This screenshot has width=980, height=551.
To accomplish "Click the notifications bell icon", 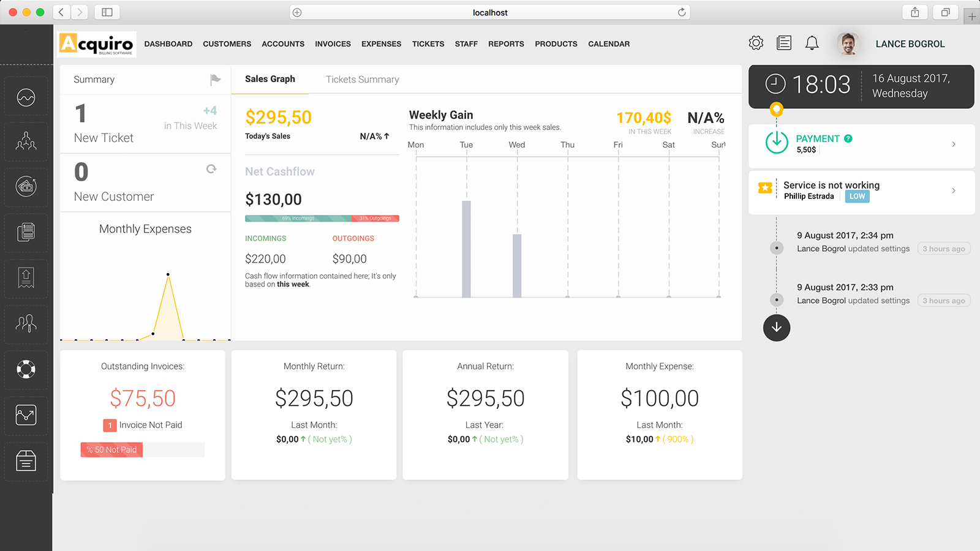I will point(812,43).
